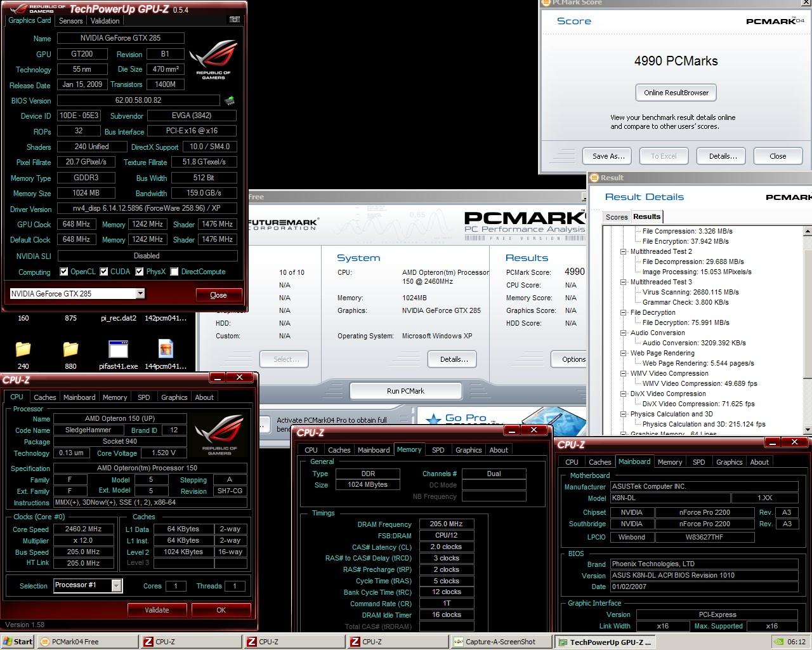Image resolution: width=812 pixels, height=650 pixels.
Task: Switch to the Sensors tab in GPU-Z
Action: pyautogui.click(x=70, y=21)
